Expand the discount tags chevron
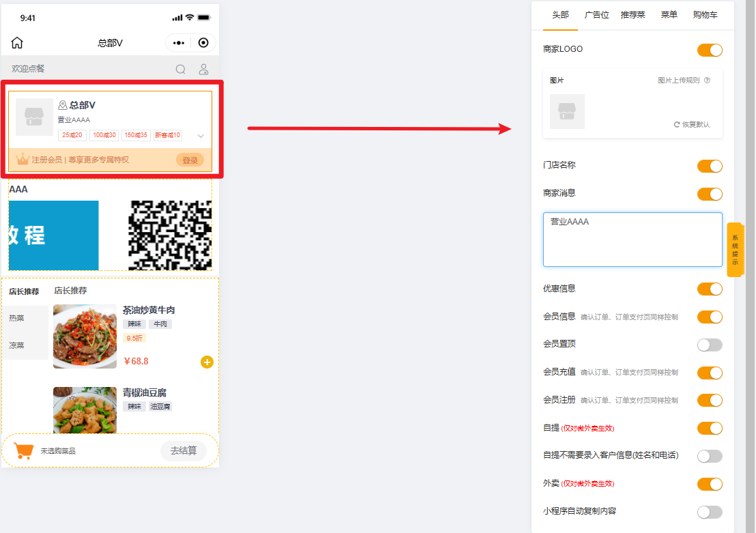 tap(201, 136)
